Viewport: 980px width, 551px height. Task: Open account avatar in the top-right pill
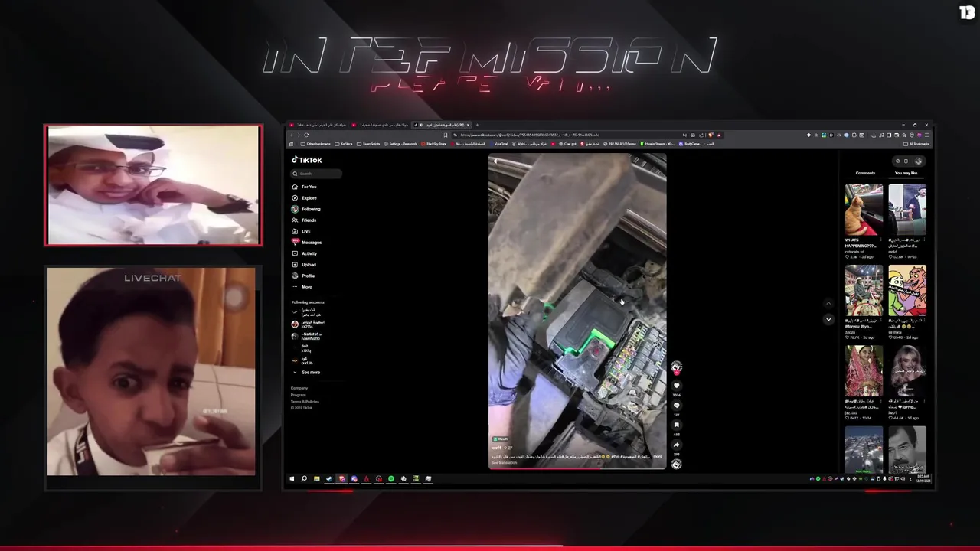coord(919,161)
